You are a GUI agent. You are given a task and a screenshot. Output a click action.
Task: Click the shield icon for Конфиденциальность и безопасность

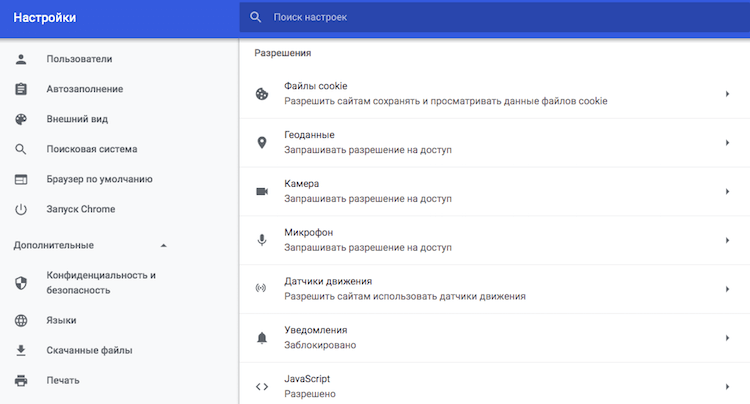tap(21, 283)
